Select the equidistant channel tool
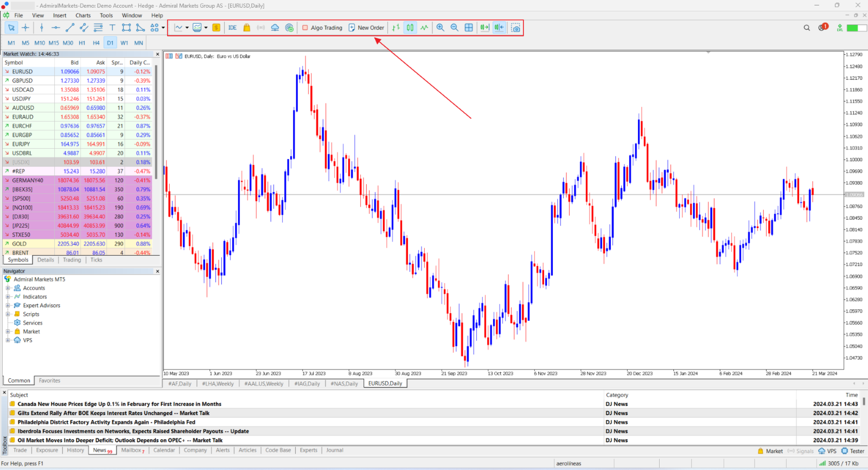The height and width of the screenshot is (470, 868). pos(84,28)
